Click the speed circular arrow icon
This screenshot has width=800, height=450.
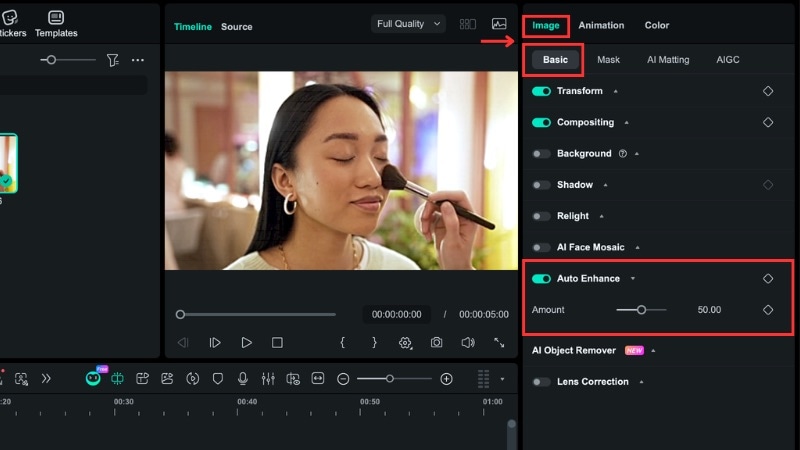[192, 379]
